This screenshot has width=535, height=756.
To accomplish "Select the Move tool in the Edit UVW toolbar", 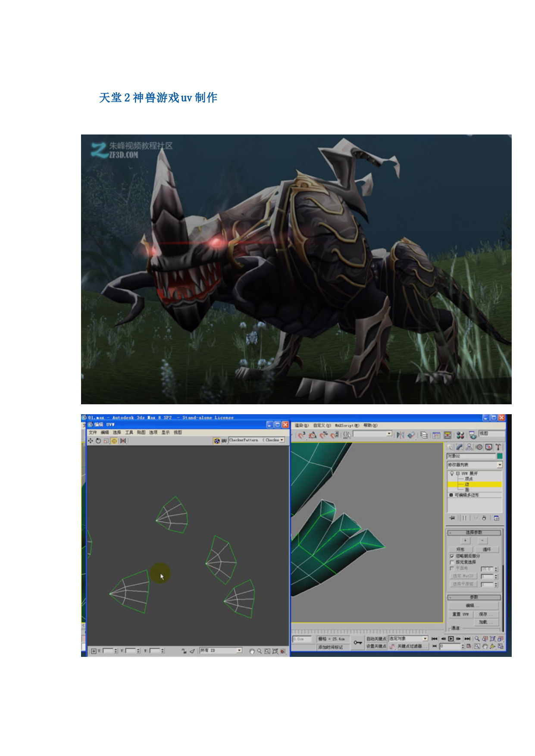I will click(x=91, y=441).
